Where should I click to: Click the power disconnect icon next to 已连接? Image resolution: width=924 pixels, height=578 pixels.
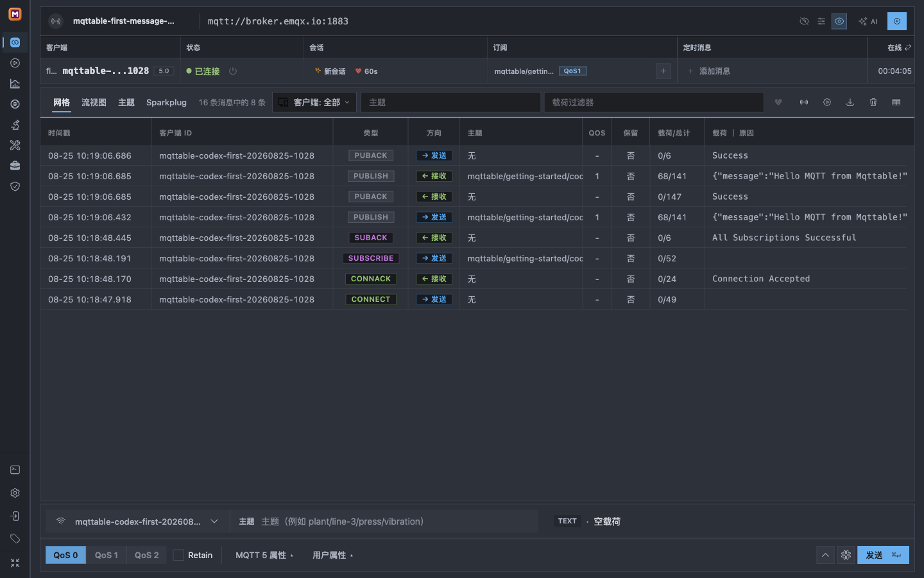(x=233, y=71)
